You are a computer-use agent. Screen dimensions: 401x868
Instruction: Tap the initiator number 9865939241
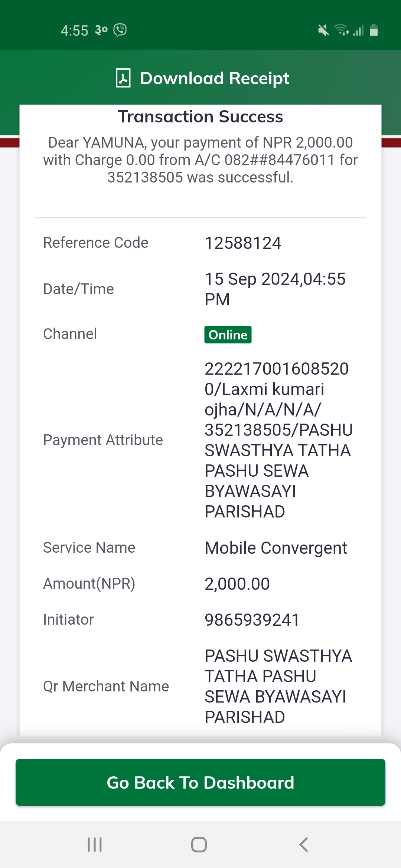click(x=252, y=620)
